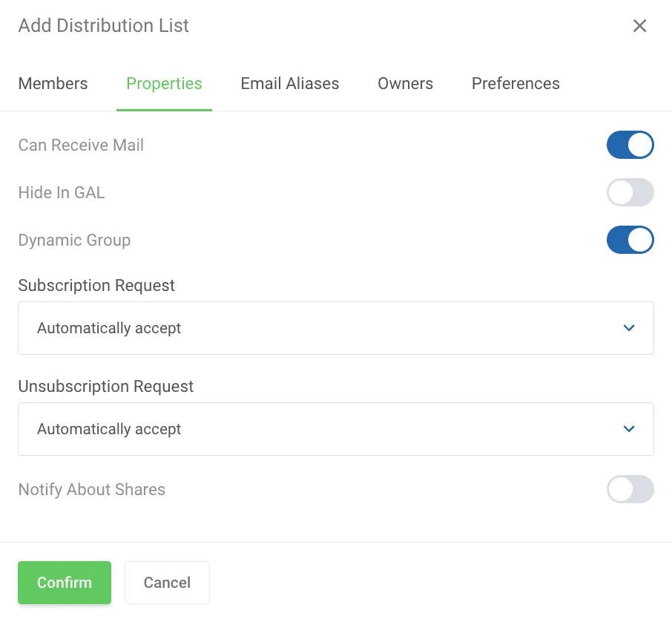Screen dimensions: 672x622
Task: Enable the Hide In GAL switch
Action: (x=630, y=192)
